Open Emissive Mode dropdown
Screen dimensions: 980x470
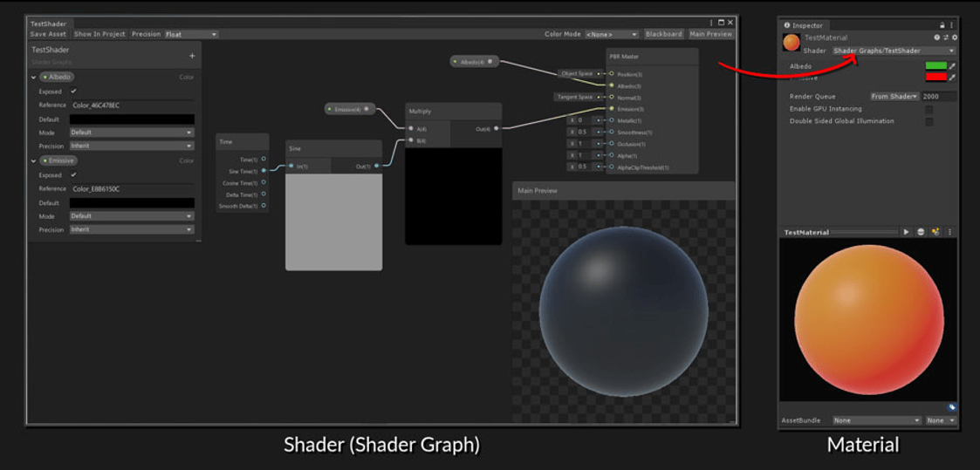[x=132, y=216]
